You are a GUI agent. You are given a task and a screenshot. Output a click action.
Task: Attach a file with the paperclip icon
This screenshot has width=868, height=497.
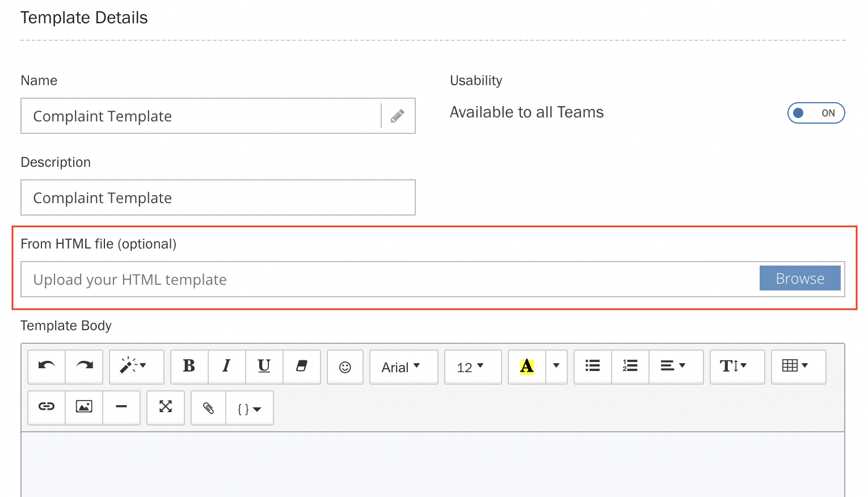209,408
